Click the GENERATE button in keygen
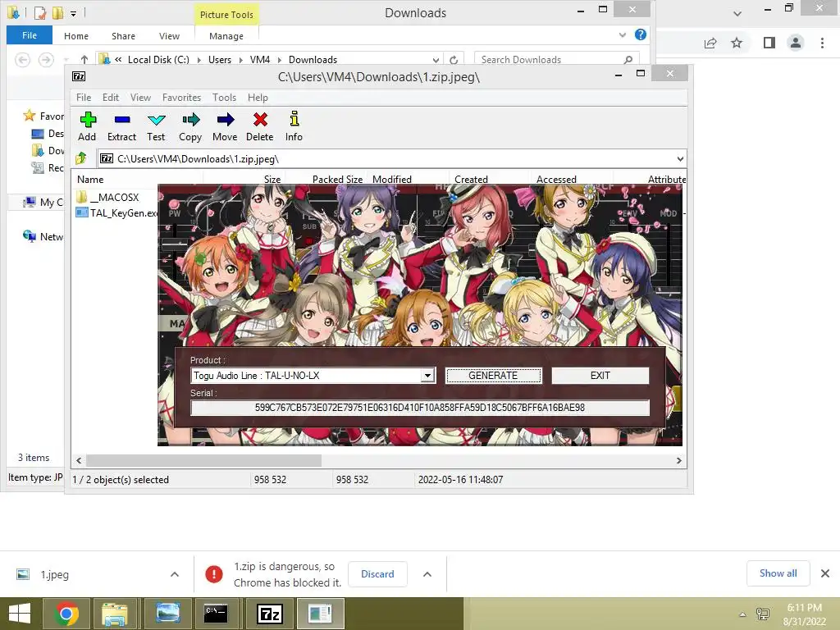Viewport: 840px width, 630px height. (493, 376)
